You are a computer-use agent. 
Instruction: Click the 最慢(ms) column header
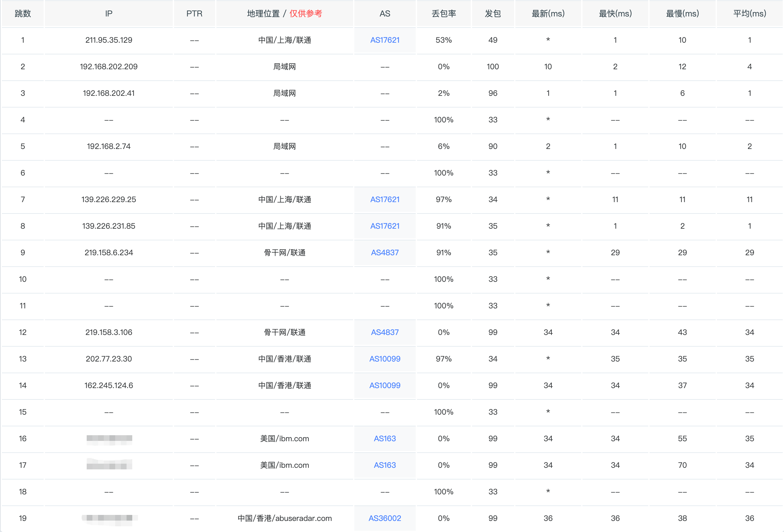click(x=682, y=14)
